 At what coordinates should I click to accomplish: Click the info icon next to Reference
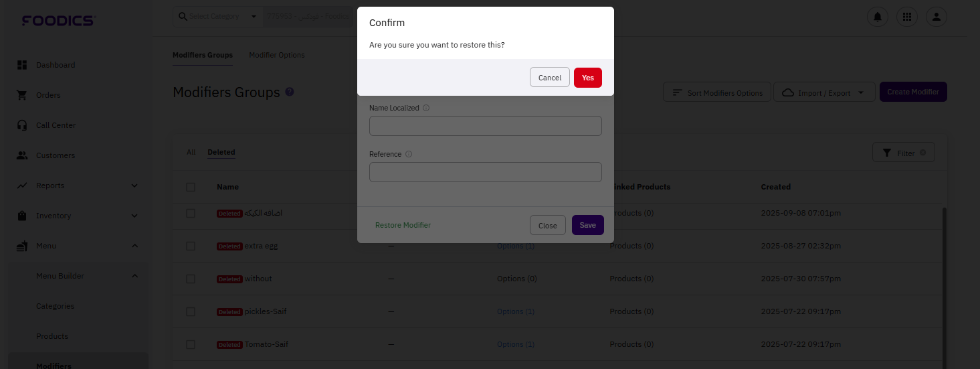409,154
